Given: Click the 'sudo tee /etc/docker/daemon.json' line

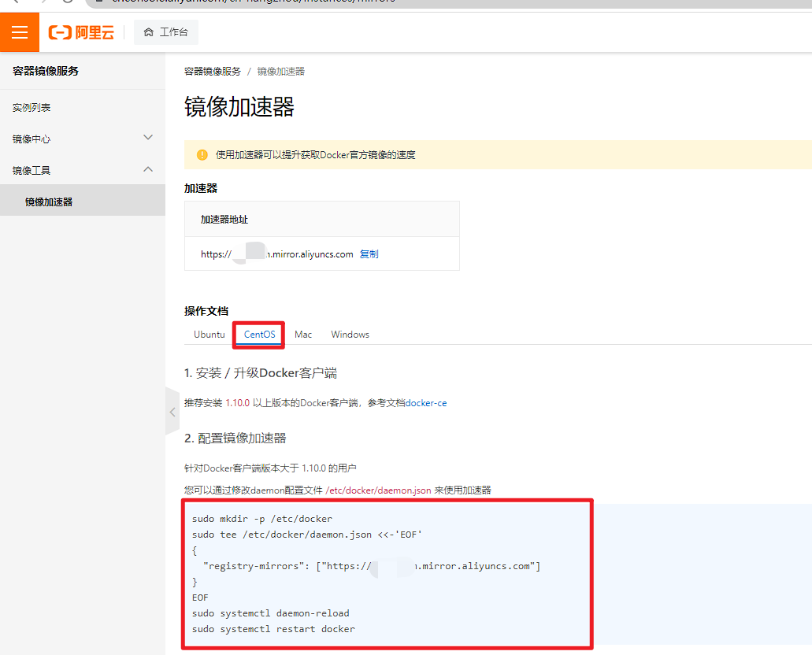Looking at the screenshot, I should [x=307, y=535].
